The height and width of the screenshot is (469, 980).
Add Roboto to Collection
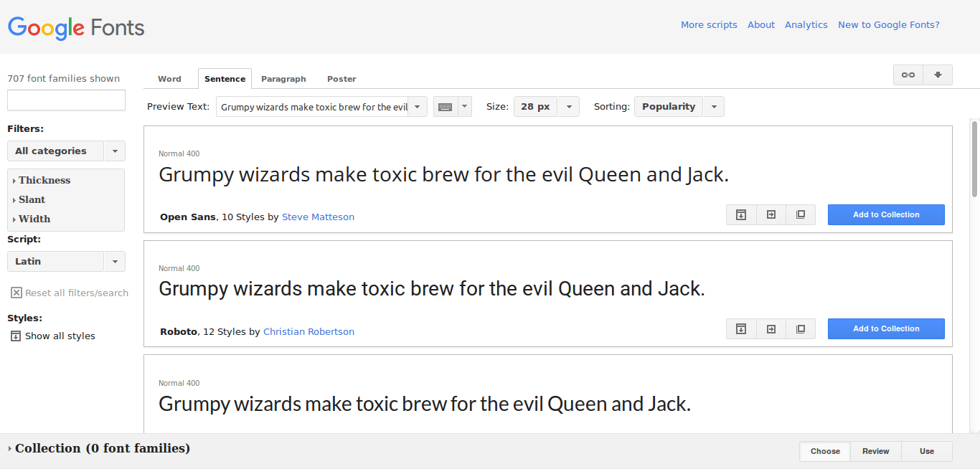pyautogui.click(x=886, y=328)
